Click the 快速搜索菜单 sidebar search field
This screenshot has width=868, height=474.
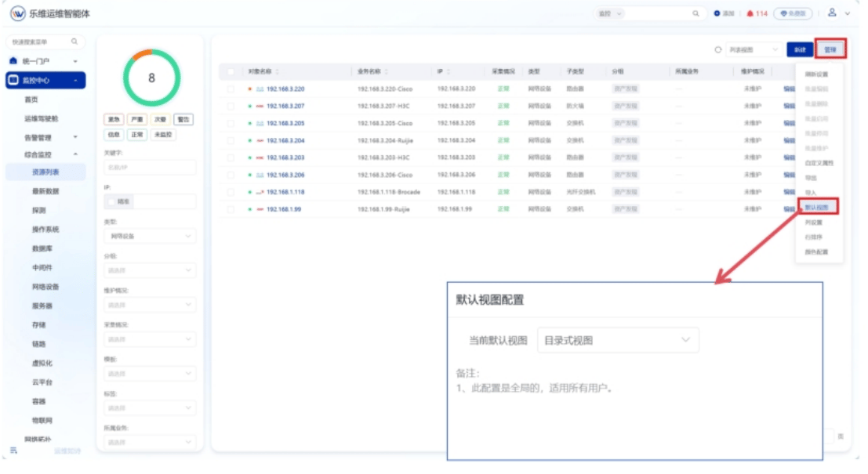[45, 42]
